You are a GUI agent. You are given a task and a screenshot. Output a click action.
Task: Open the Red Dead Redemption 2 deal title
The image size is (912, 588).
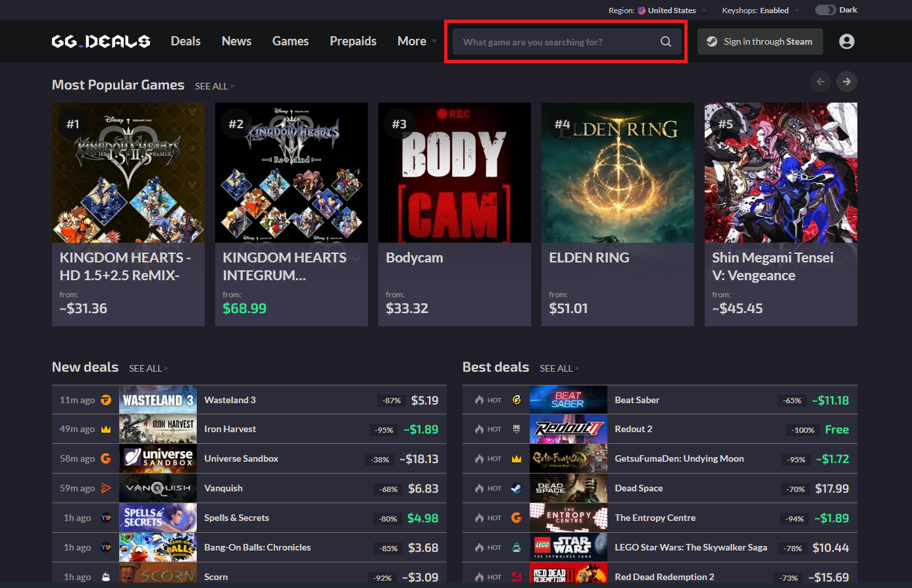(665, 577)
